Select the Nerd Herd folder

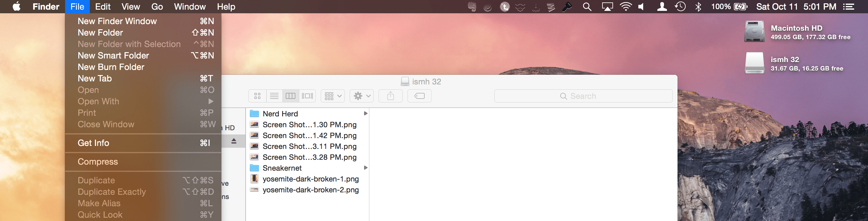click(x=308, y=114)
